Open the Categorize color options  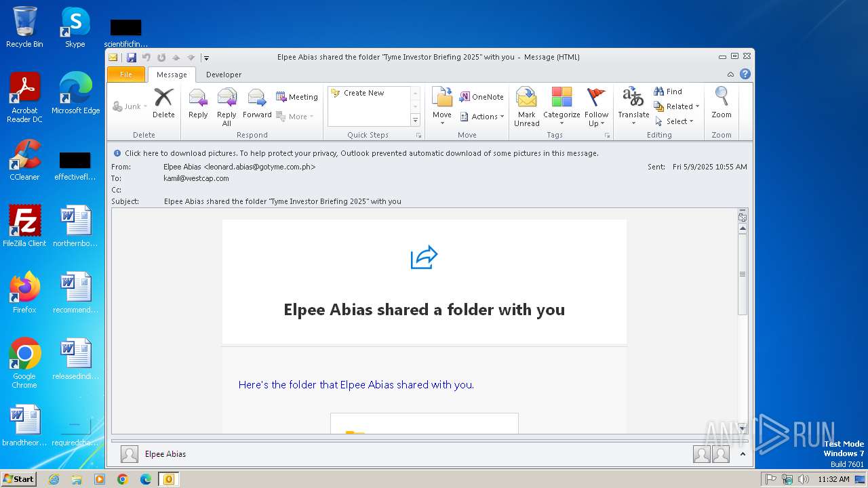(x=561, y=107)
